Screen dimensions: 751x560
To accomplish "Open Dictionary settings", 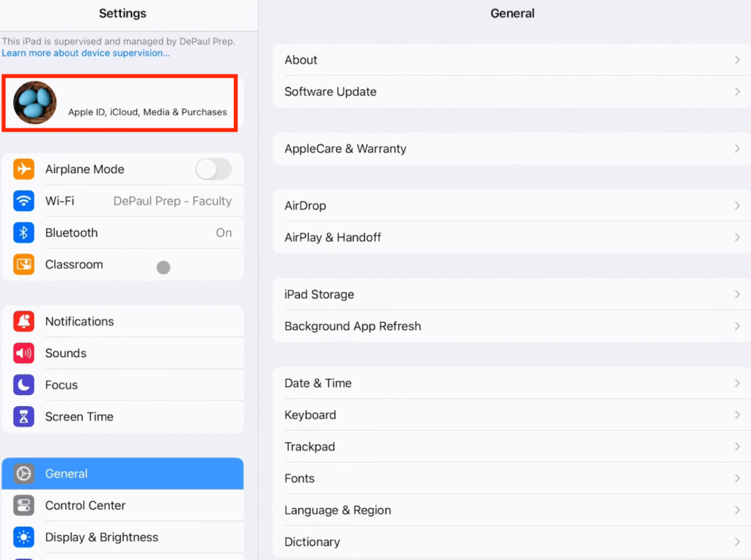I will pyautogui.click(x=511, y=542).
